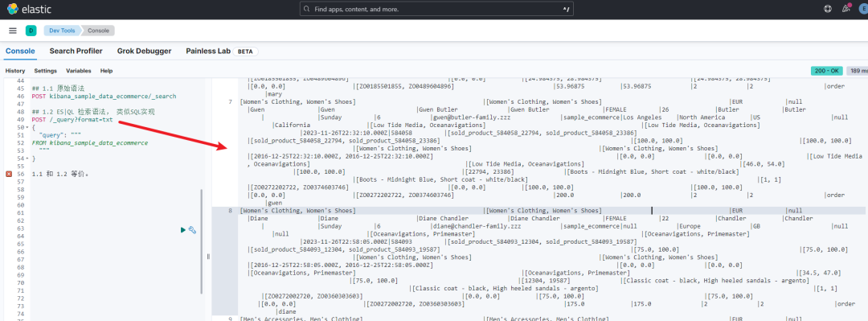Open the newsfeed notifications icon

point(845,8)
